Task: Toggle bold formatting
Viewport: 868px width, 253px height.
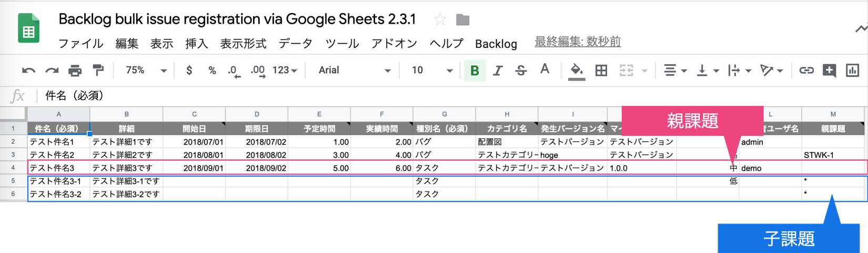Action: [475, 70]
